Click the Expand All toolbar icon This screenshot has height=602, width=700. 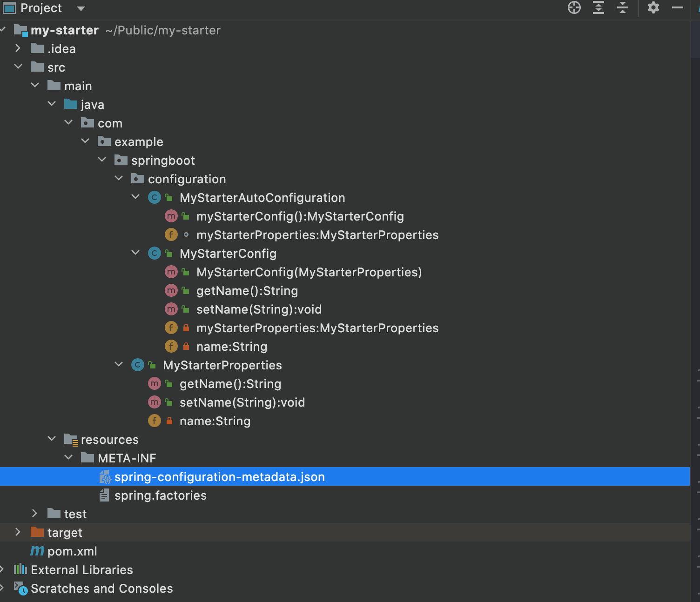pos(599,8)
